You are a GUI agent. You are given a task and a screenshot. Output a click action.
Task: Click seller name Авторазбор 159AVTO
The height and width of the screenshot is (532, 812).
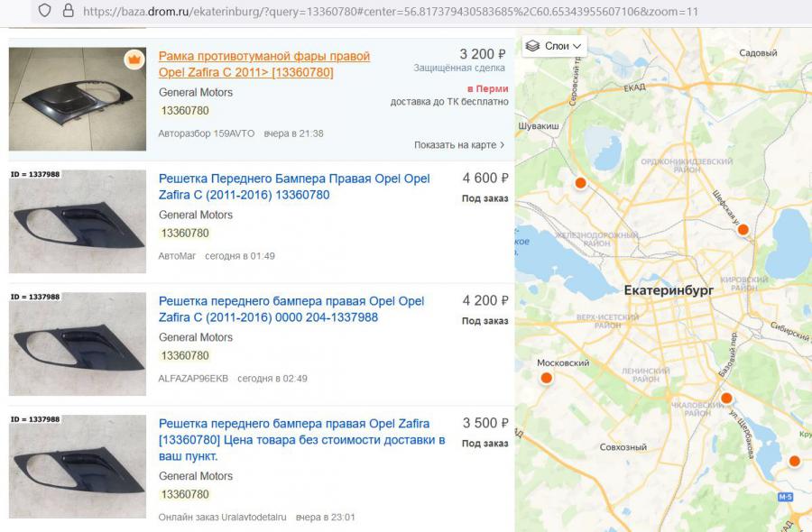[x=206, y=133]
